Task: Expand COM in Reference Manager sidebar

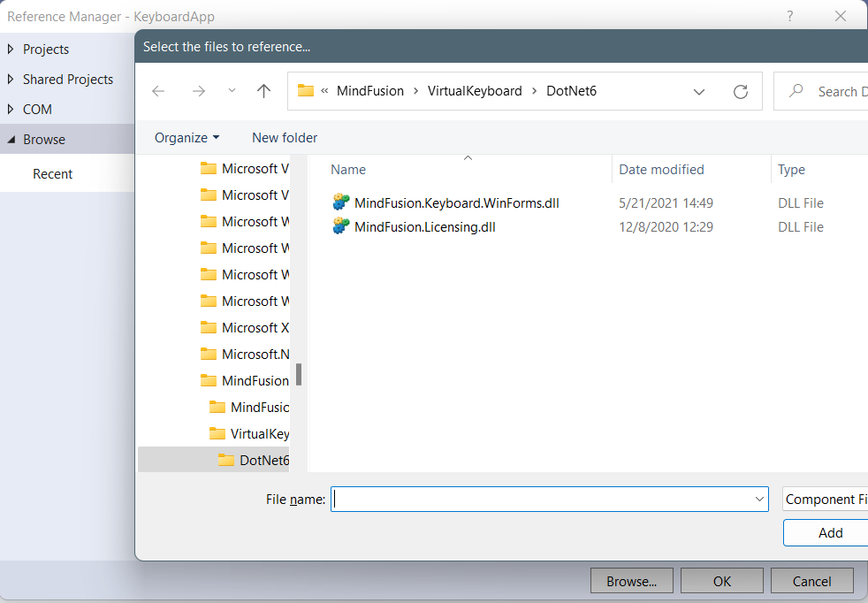Action: pos(11,109)
